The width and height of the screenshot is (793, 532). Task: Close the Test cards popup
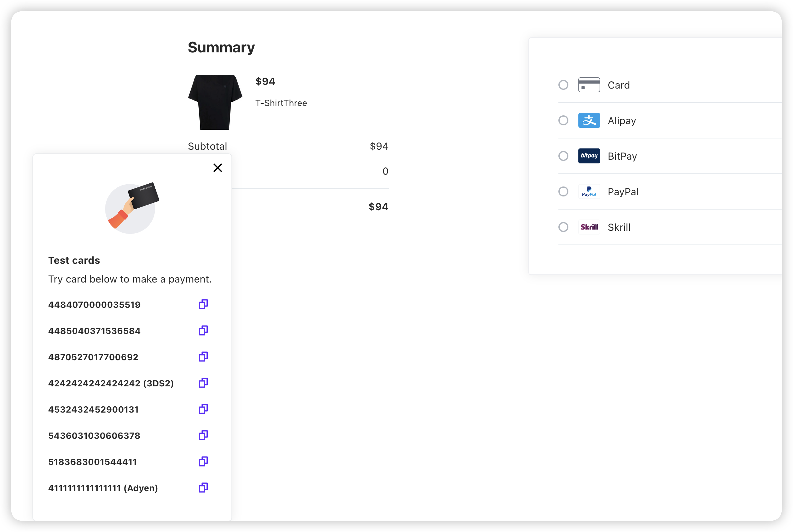coord(217,167)
